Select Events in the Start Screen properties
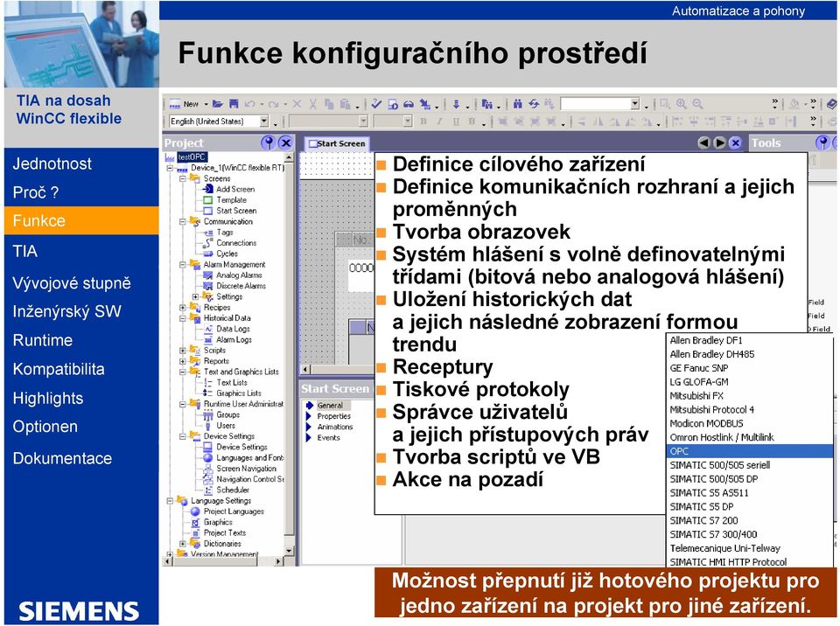The height and width of the screenshot is (626, 840). pyautogui.click(x=328, y=437)
